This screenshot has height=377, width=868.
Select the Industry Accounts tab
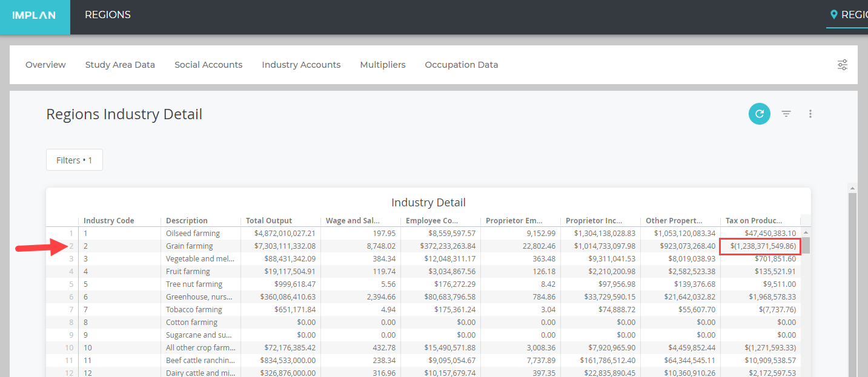(x=301, y=65)
